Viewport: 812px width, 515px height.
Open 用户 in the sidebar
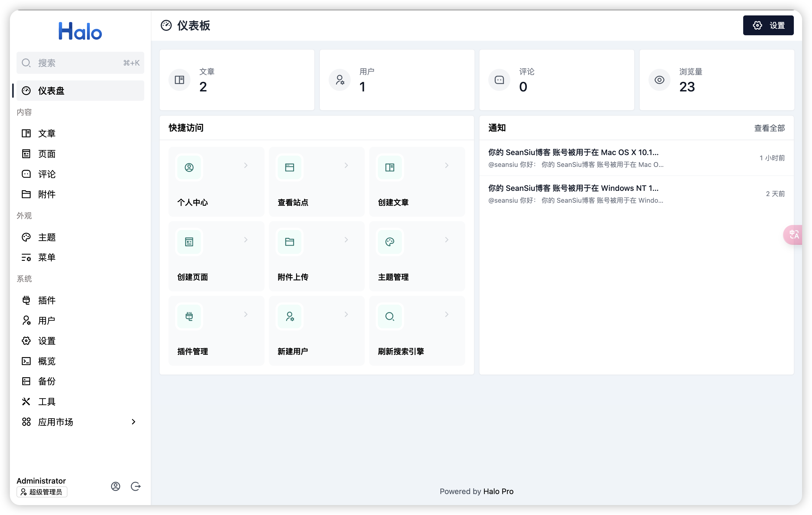tap(80, 321)
